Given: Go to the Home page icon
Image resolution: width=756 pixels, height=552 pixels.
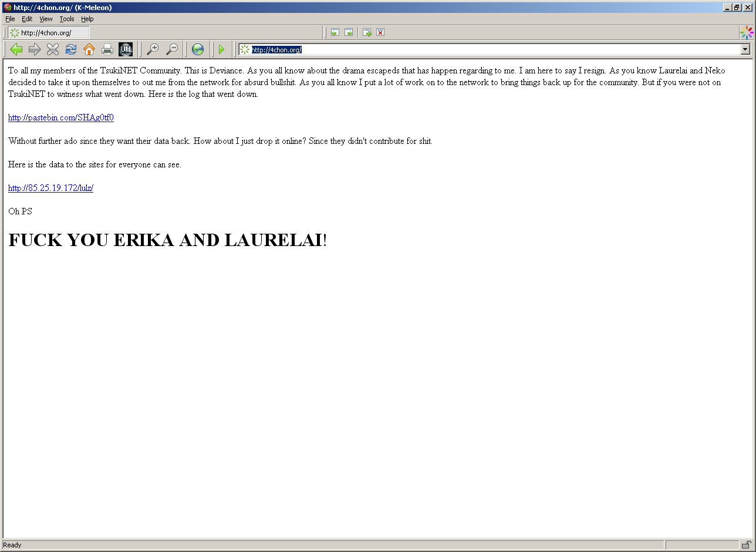Looking at the screenshot, I should [89, 49].
